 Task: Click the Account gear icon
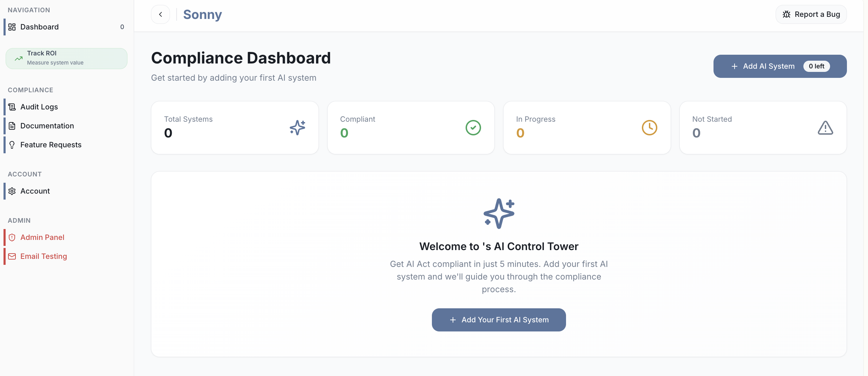point(12,191)
